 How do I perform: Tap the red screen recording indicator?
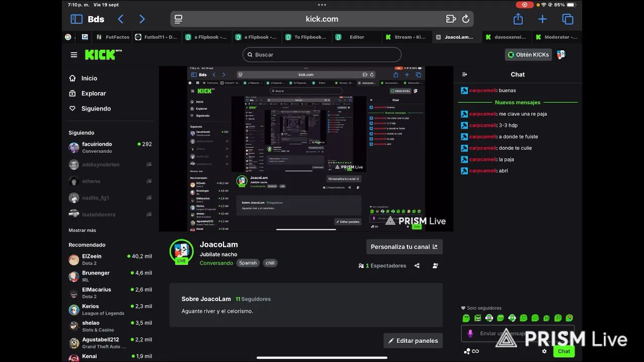(x=525, y=5)
